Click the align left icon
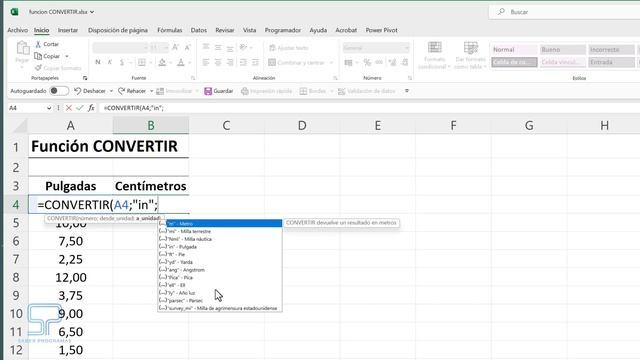Viewport: 640px width, 360px height. (x=206, y=62)
